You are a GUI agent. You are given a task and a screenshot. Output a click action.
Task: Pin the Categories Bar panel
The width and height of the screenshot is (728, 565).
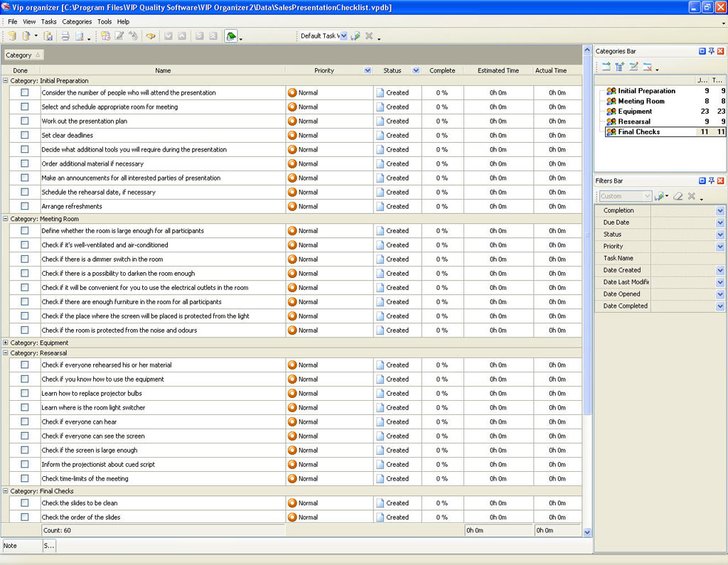tap(711, 51)
